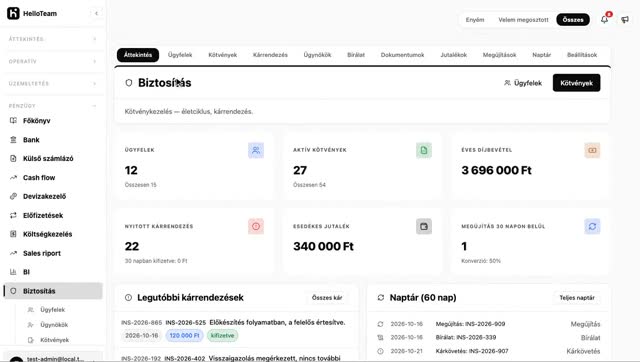Screen dimensions: 640x362
Task: Switch to the Áttekintés tab
Action: click(x=138, y=55)
